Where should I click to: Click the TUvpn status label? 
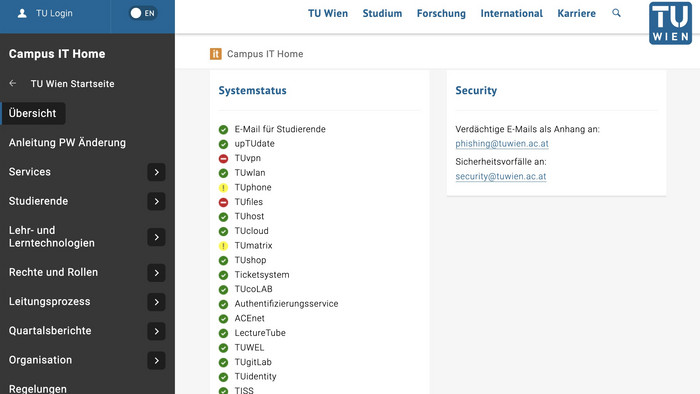pos(248,158)
